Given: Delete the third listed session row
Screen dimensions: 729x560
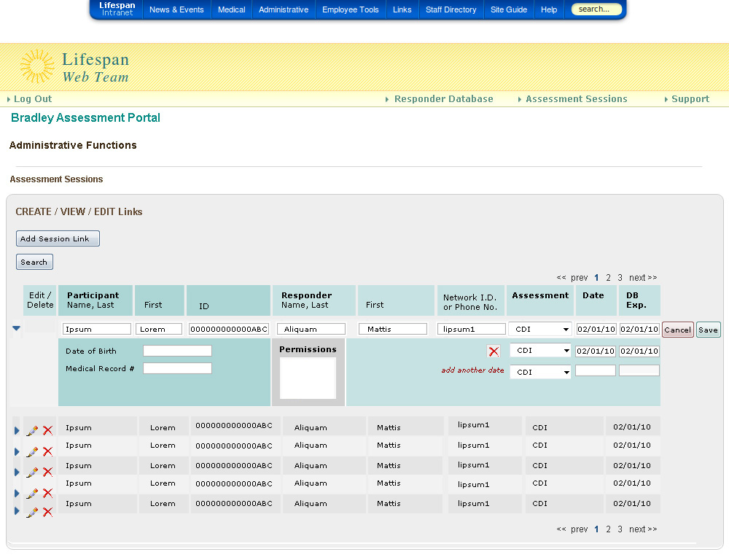Looking at the screenshot, I should [x=47, y=472].
